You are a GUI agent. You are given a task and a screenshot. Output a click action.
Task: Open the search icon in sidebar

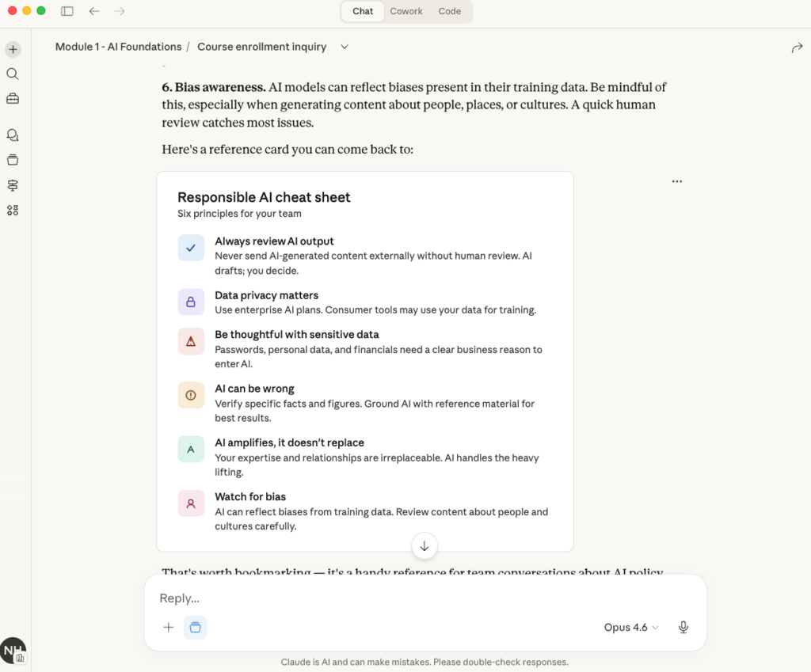[x=13, y=74]
